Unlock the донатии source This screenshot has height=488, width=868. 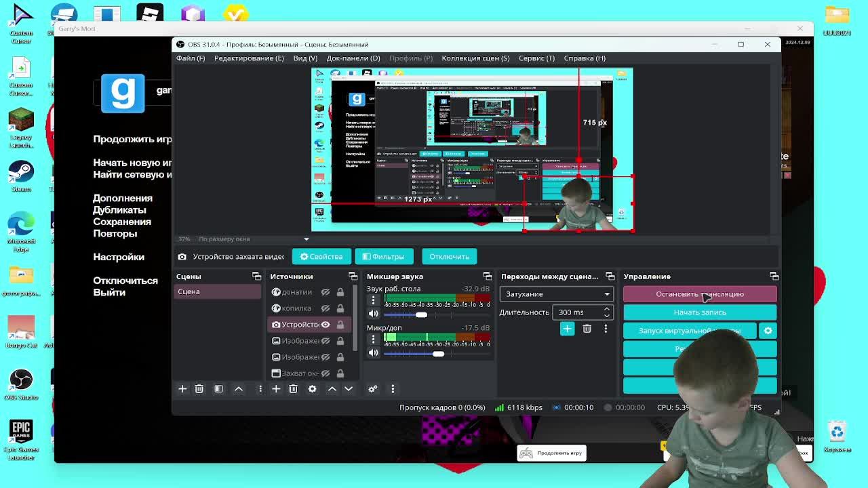[x=340, y=292]
